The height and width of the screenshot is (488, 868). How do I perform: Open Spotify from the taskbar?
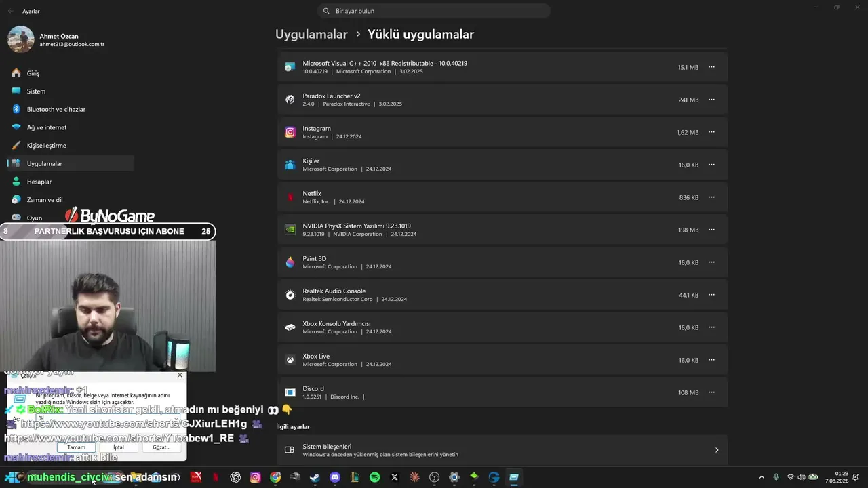point(374,477)
